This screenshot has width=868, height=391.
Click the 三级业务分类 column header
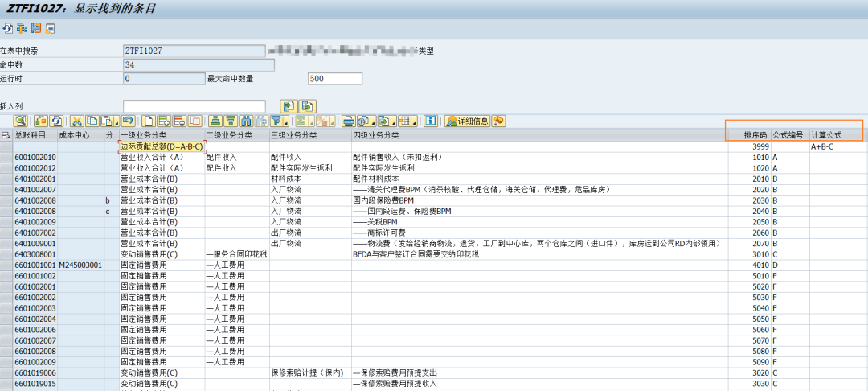(310, 134)
